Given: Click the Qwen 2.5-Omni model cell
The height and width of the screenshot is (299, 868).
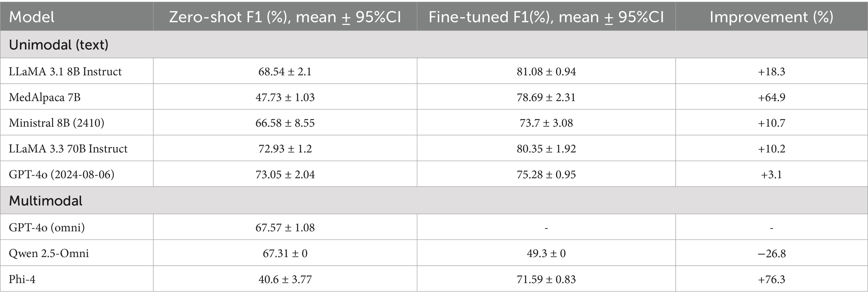Looking at the screenshot, I should 49,254.
